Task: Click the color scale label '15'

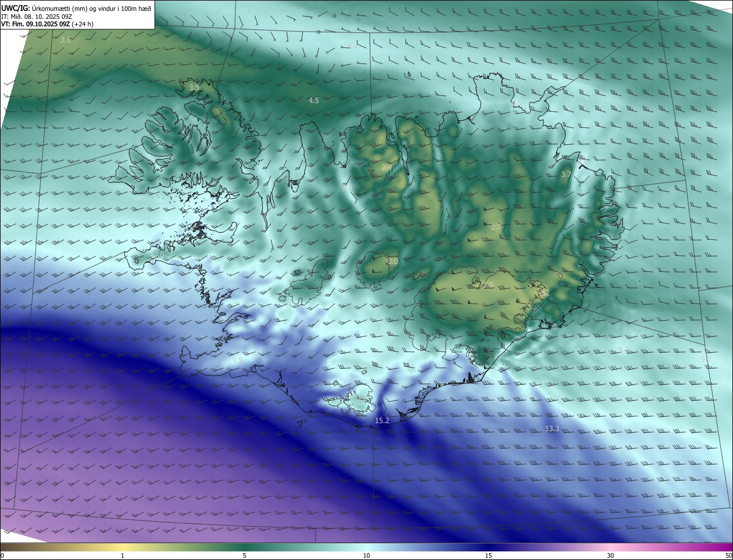Action: pyautogui.click(x=488, y=555)
